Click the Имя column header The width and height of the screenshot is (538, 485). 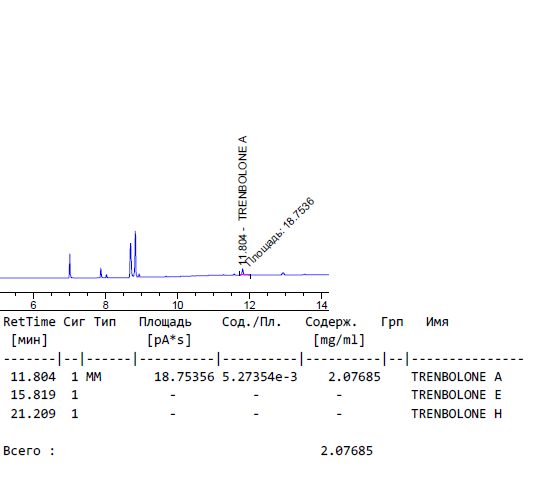tap(437, 322)
